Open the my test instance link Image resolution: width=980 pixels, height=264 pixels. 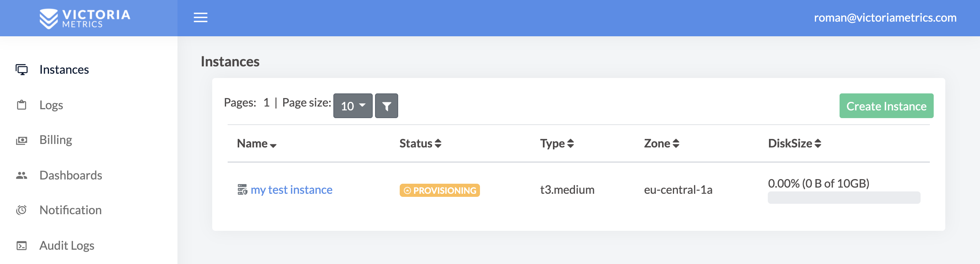(291, 190)
